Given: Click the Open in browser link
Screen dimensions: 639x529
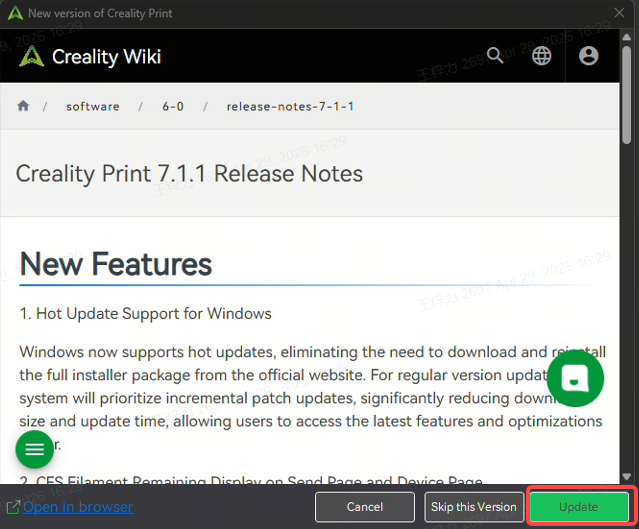Looking at the screenshot, I should [x=78, y=507].
